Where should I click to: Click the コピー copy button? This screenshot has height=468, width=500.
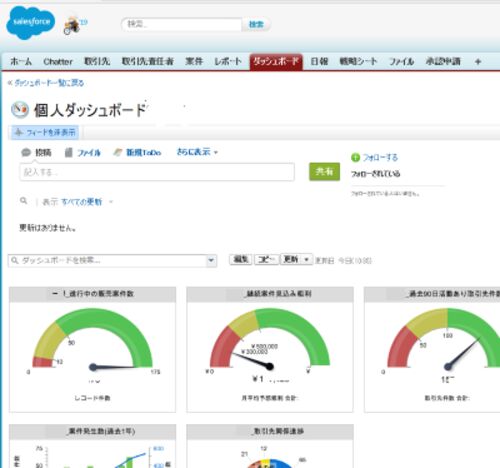click(x=266, y=259)
